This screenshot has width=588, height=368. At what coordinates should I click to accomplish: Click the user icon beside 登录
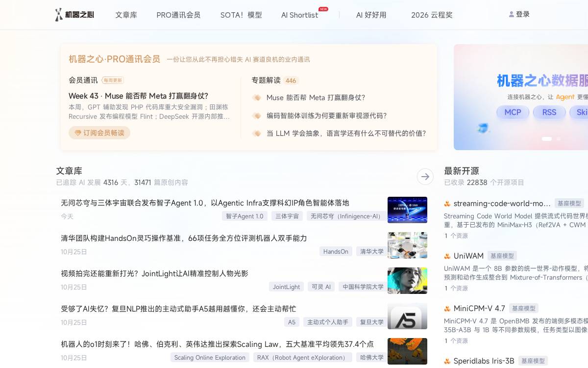512,15
